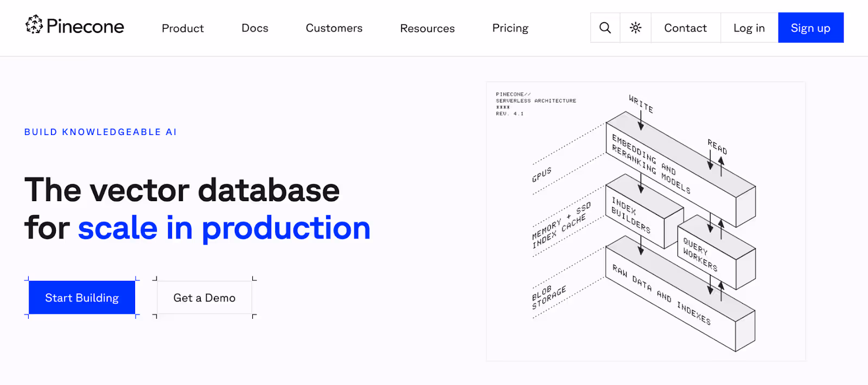Image resolution: width=868 pixels, height=385 pixels.
Task: Open the Customers menu item
Action: click(x=334, y=28)
